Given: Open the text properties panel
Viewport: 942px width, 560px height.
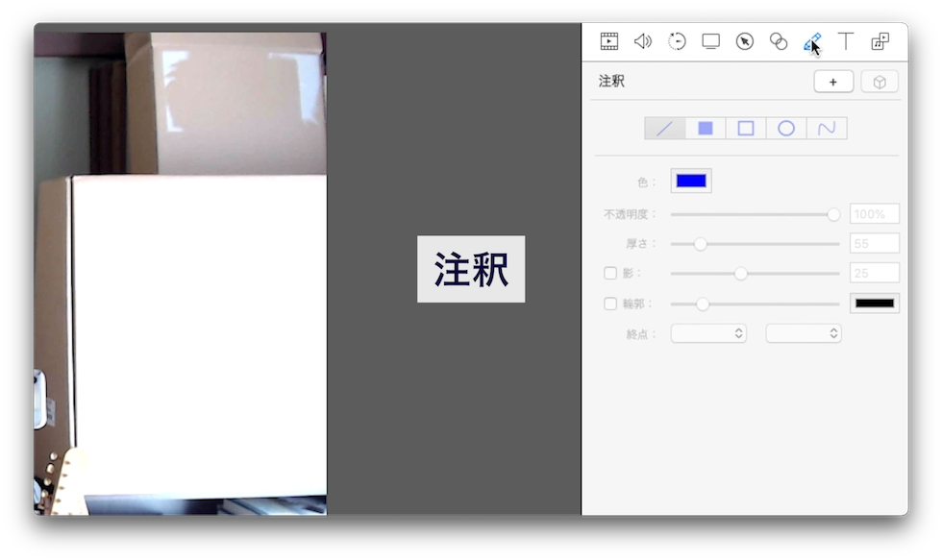Looking at the screenshot, I should point(846,41).
